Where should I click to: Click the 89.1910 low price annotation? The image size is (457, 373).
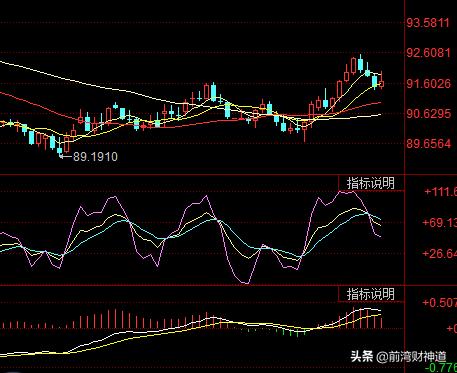(x=95, y=157)
